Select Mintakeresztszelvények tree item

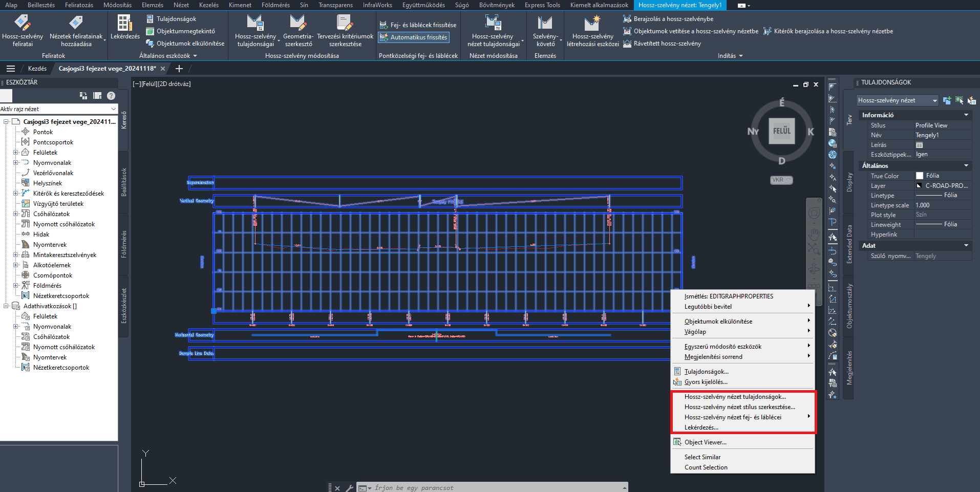65,255
